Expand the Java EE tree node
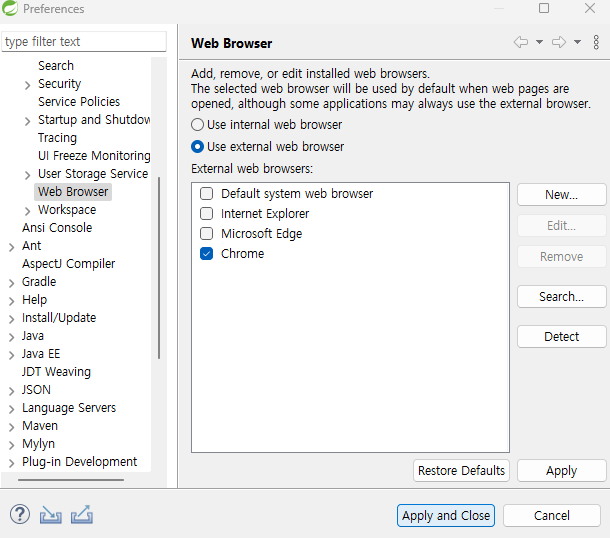The image size is (610, 538). 11,355
